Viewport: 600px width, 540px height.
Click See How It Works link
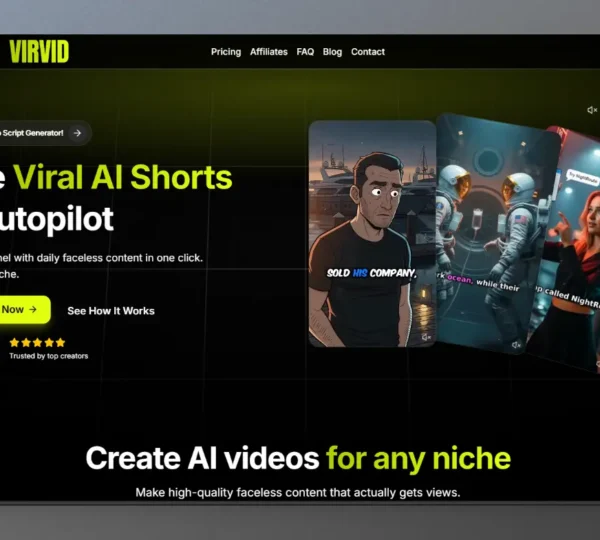point(111,311)
